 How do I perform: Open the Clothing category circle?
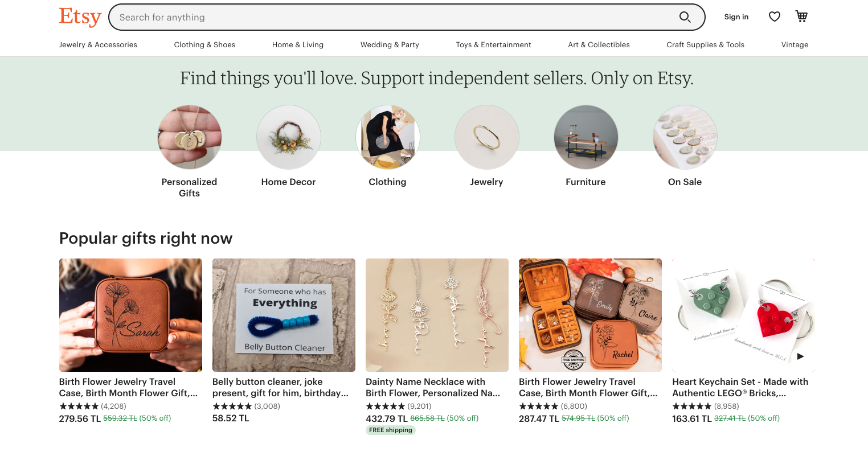click(x=387, y=137)
